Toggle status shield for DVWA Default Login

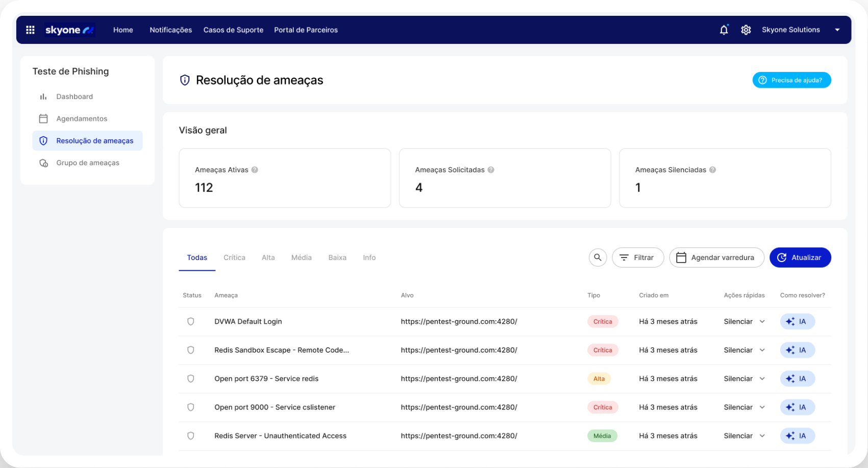tap(191, 322)
